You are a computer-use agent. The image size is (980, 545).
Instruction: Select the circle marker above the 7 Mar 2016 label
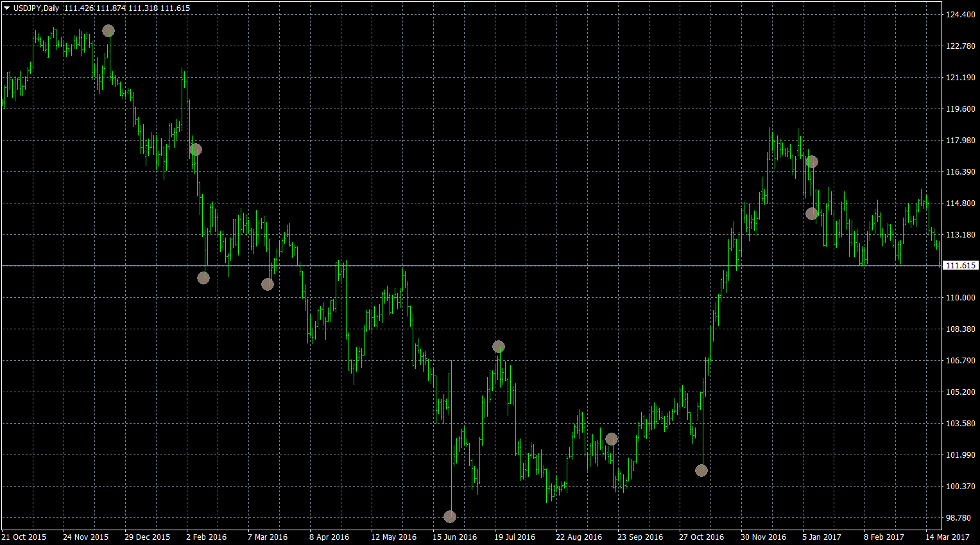(268, 284)
